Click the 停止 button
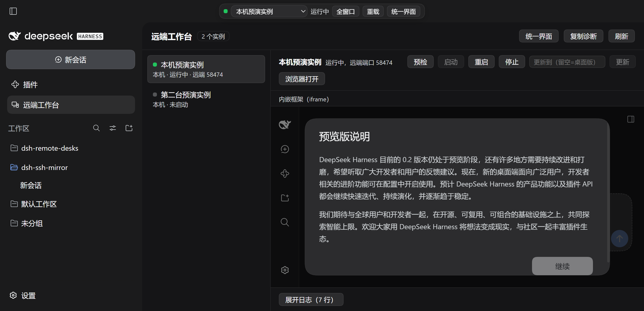 point(512,62)
